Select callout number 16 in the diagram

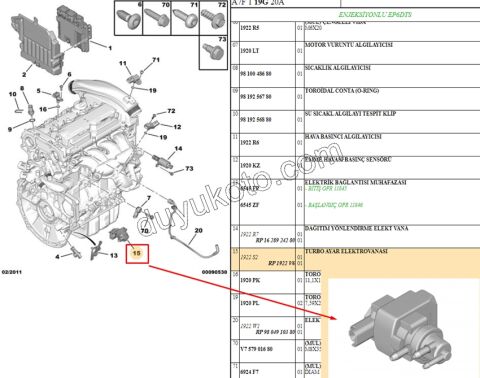point(43,109)
